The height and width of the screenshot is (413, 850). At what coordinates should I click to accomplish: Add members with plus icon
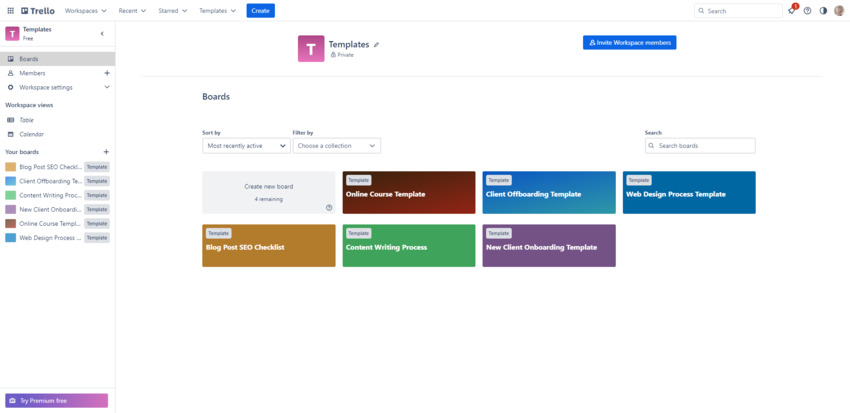107,73
